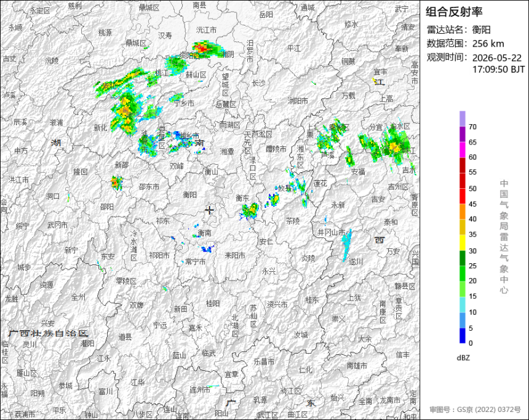
Task: Click the 256 km data range value
Action: 488,44
